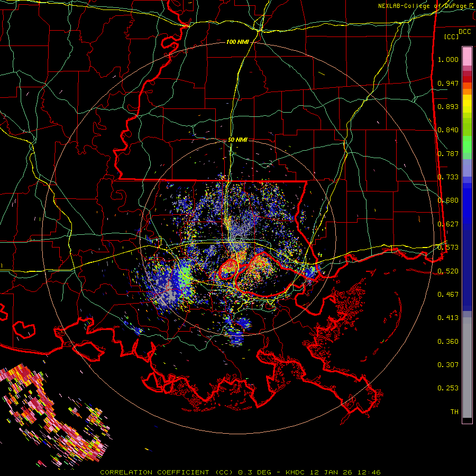Pick the bright green band of the color bar
This screenshot has height=476, width=476.
pyautogui.click(x=467, y=144)
